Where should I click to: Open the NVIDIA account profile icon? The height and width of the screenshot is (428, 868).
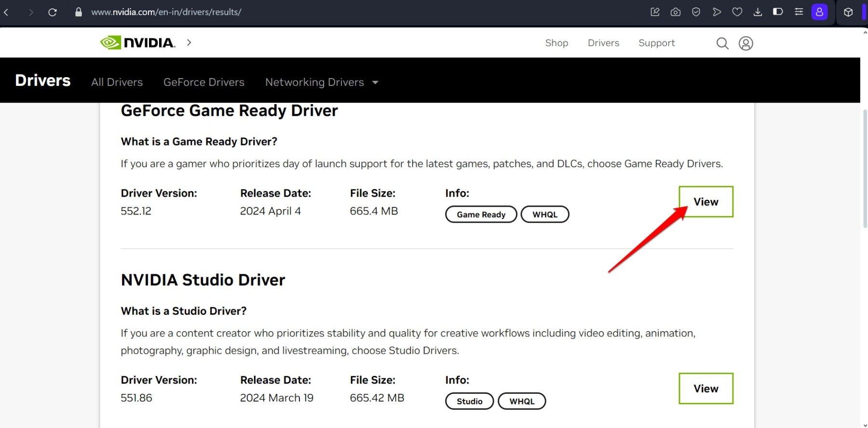746,43
